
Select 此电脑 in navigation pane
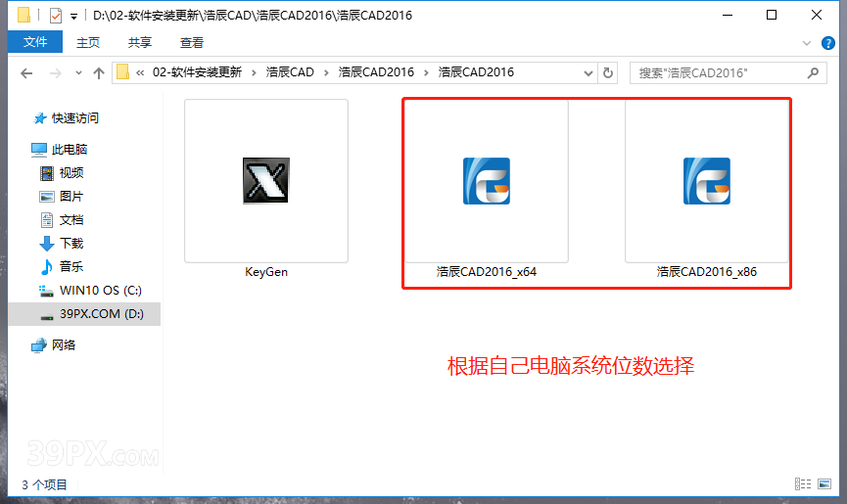[70, 150]
